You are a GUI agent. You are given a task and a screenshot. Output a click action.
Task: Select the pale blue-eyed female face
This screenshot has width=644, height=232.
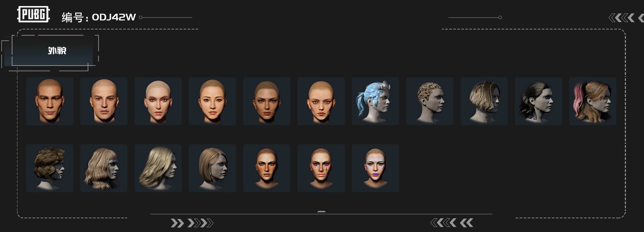158,101
